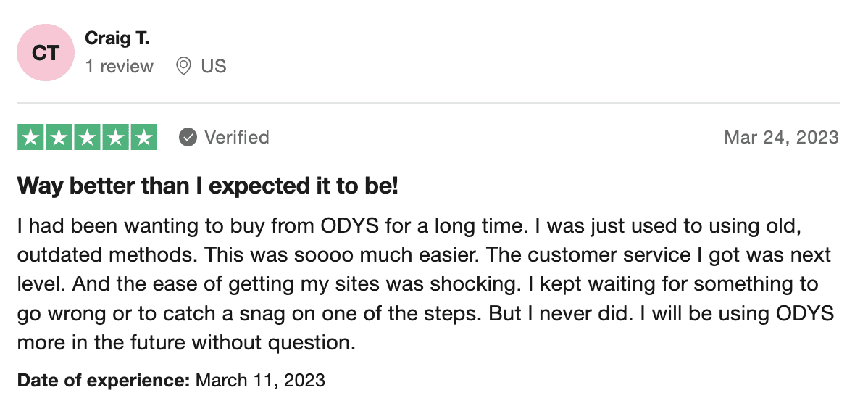
Task: Click the first green rating star
Action: tap(31, 137)
